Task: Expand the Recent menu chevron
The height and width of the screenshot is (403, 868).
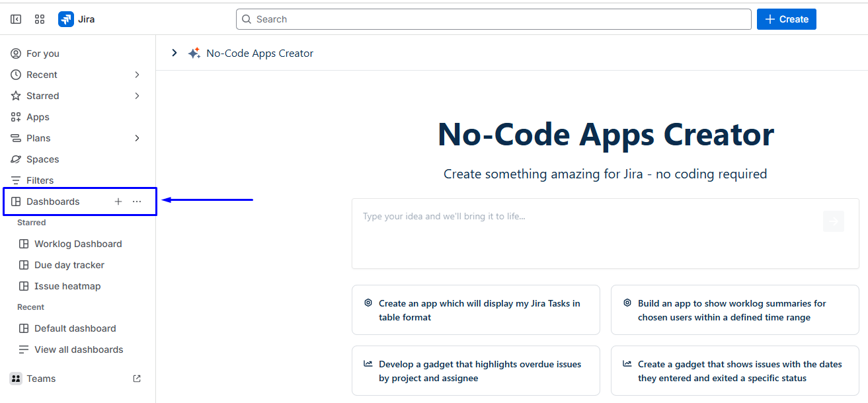Action: 137,75
